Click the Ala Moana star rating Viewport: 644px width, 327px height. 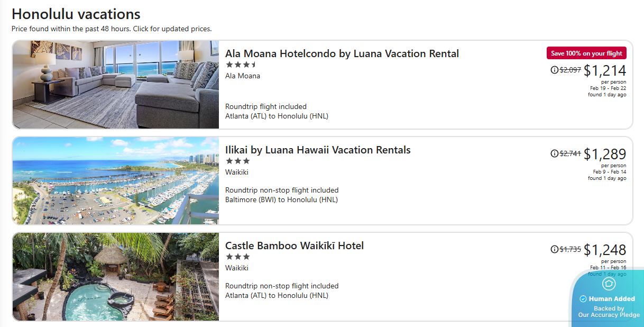[x=241, y=65]
